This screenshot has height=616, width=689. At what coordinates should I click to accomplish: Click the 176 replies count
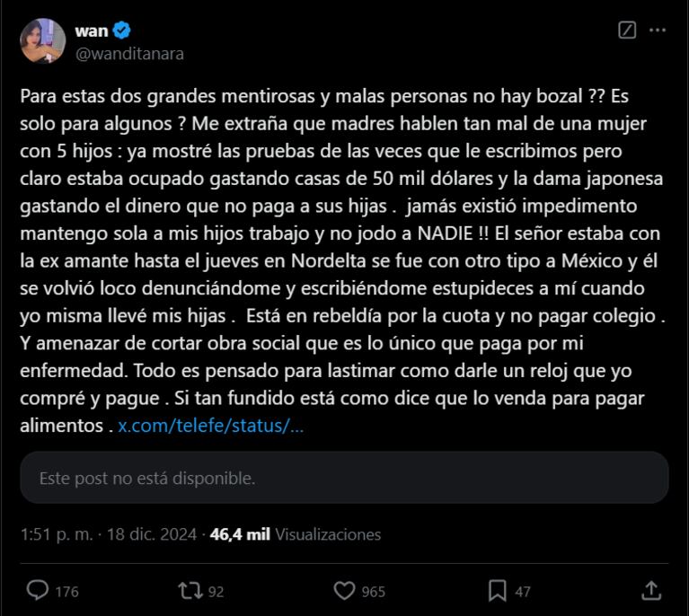pyautogui.click(x=66, y=592)
